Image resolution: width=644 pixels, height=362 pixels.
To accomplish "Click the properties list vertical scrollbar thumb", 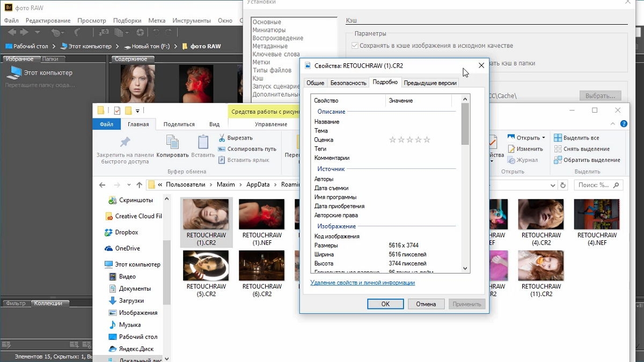I will tap(465, 123).
